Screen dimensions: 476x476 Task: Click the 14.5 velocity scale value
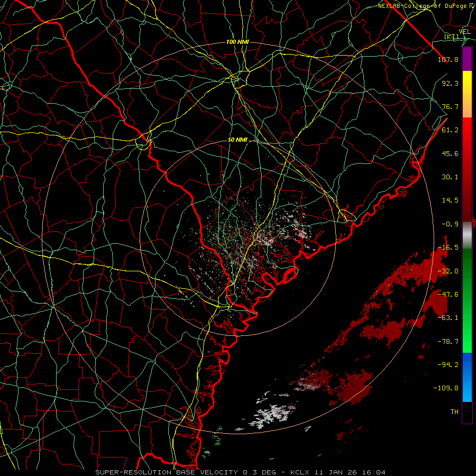pyautogui.click(x=450, y=200)
